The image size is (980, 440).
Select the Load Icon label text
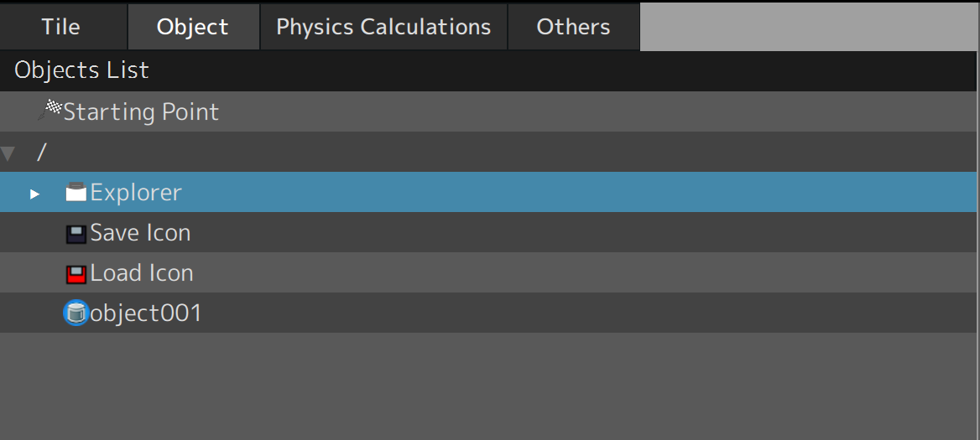(142, 273)
